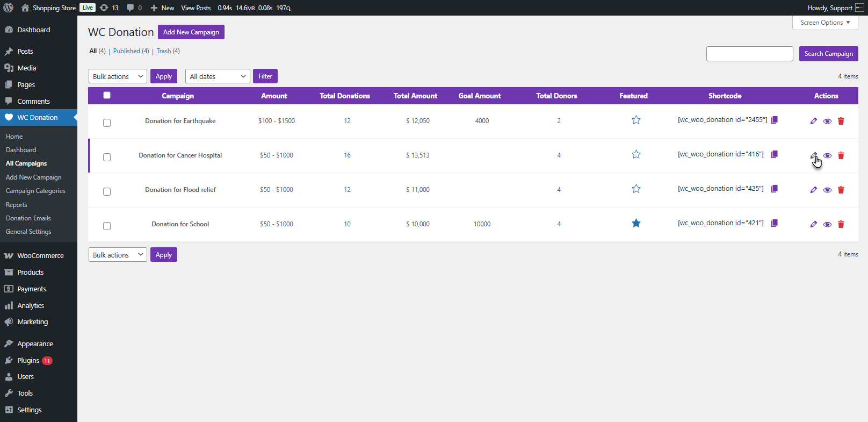The image size is (868, 422).
Task: Click trash icon for Donation for Flood relief
Action: [x=841, y=190]
